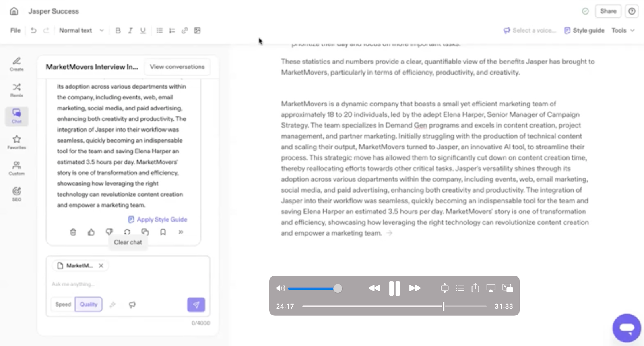Open the help question mark icon
Screen dimensions: 644x346
pos(632,11)
